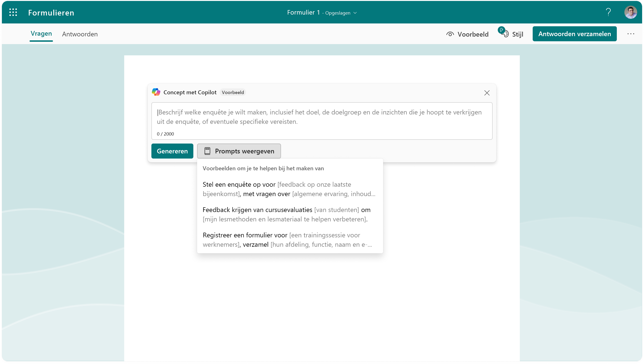Click the Voorbeeld label in the toolbar
Screen dimensions: 644x364
click(473, 34)
